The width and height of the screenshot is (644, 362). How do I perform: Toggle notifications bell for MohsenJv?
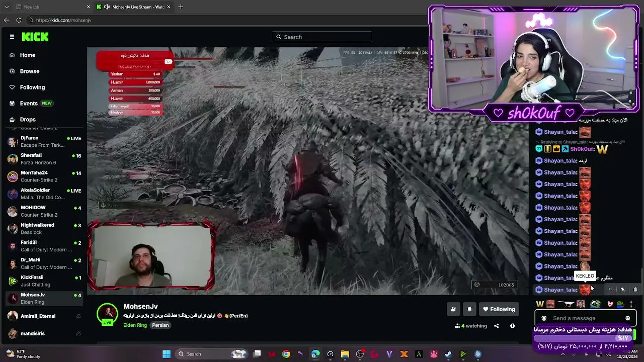click(x=469, y=309)
